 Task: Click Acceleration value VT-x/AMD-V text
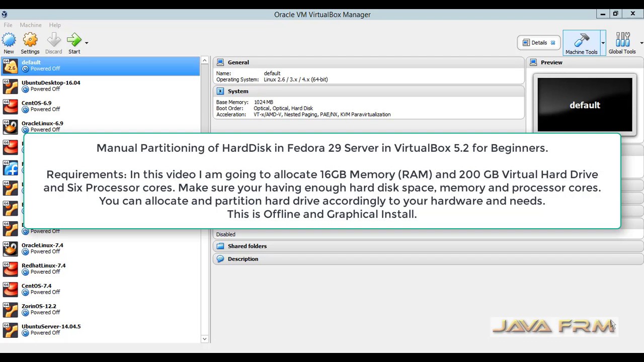tap(322, 115)
